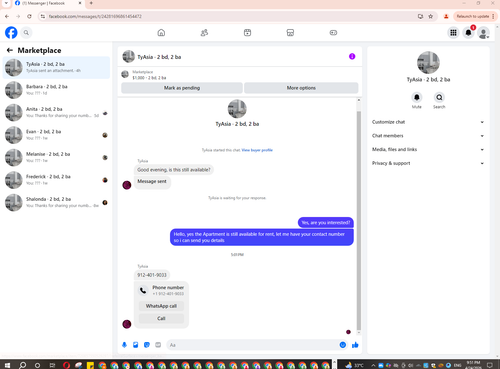Record a voice clip with microphone icon
Screen dimensions: 500x369
pyautogui.click(x=124, y=345)
